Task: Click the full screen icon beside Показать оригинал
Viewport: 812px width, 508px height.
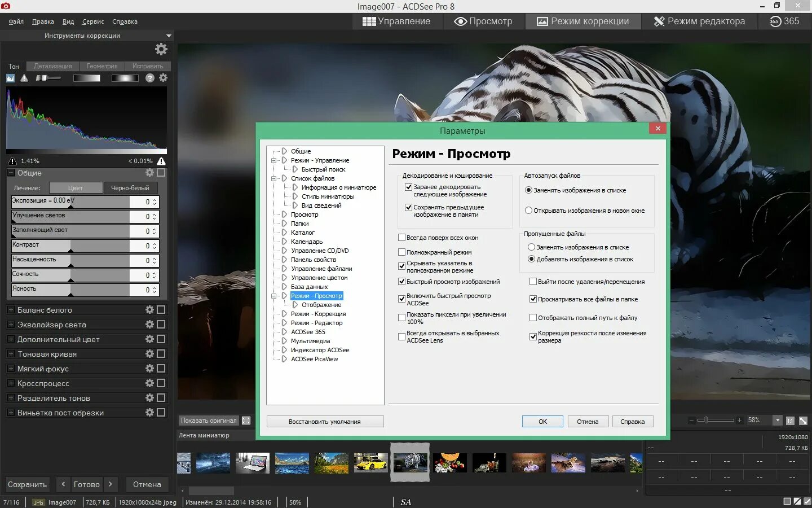Action: click(246, 421)
